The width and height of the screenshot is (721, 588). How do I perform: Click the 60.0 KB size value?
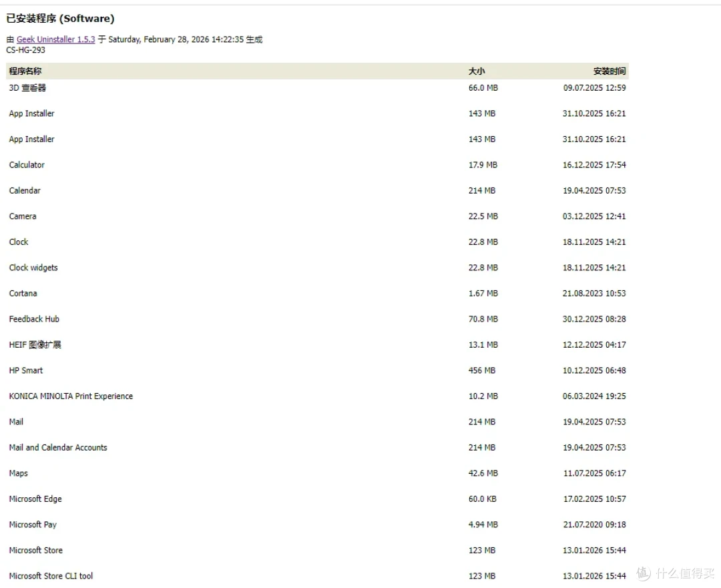coord(483,499)
